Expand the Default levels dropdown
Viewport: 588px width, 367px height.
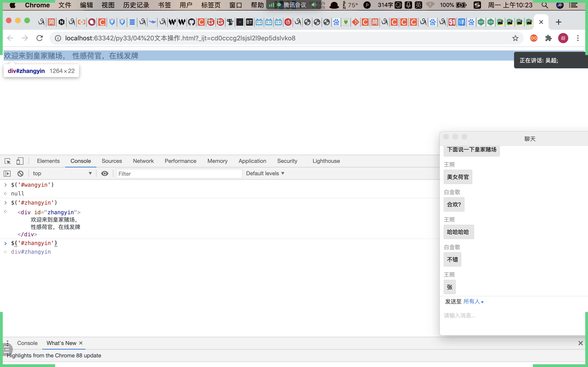265,174
